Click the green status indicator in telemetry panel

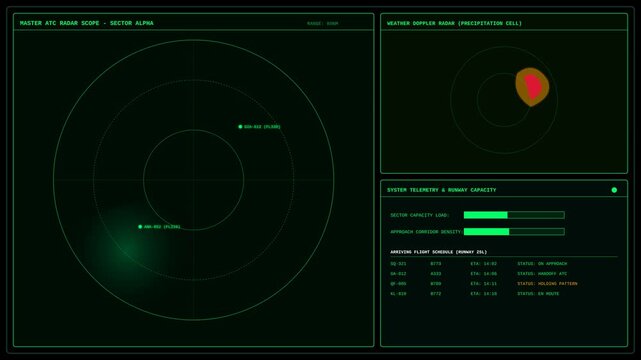click(614, 190)
